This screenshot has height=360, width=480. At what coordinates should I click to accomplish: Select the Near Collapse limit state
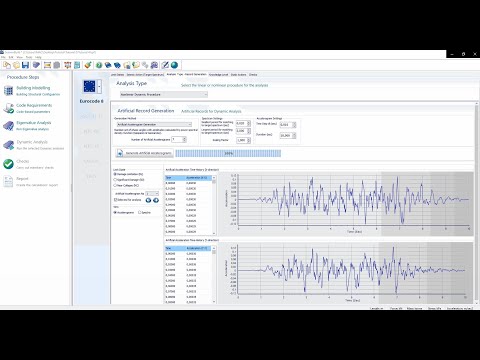[x=126, y=185]
